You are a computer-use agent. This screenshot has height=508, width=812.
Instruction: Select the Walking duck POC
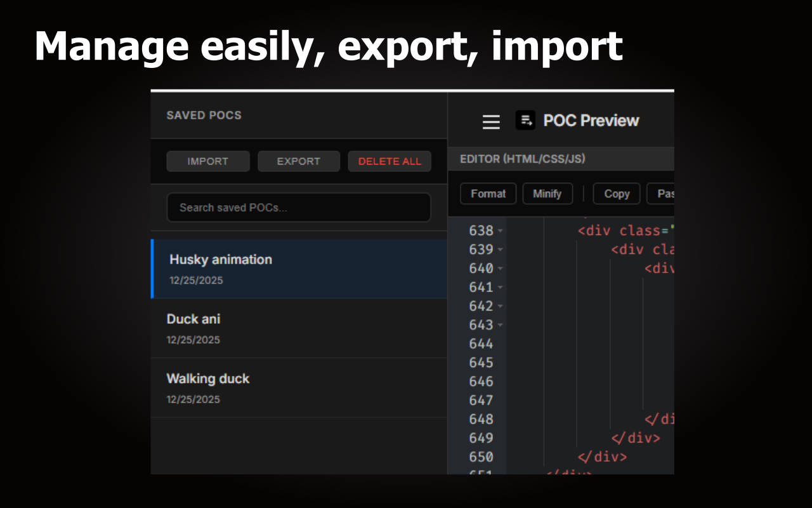(298, 387)
